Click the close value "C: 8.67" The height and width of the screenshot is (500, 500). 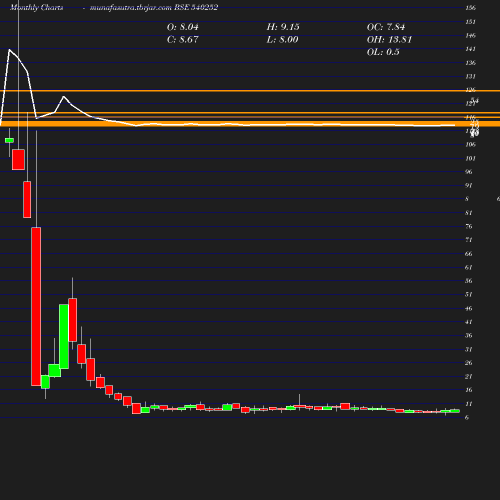tap(183, 40)
